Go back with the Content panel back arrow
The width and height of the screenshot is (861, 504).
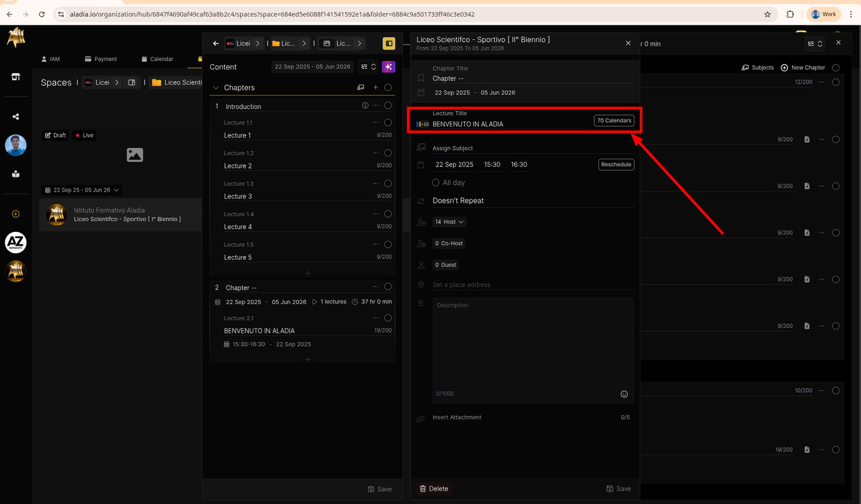(216, 44)
